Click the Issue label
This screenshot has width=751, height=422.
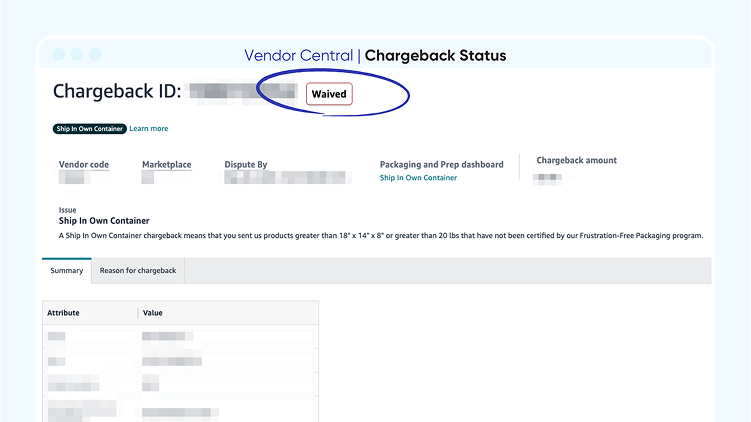click(68, 210)
